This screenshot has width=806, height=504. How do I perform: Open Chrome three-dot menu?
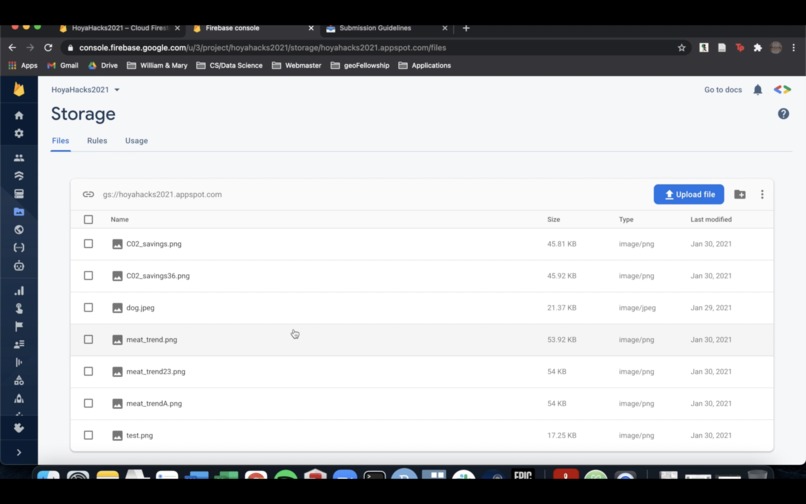tap(794, 48)
